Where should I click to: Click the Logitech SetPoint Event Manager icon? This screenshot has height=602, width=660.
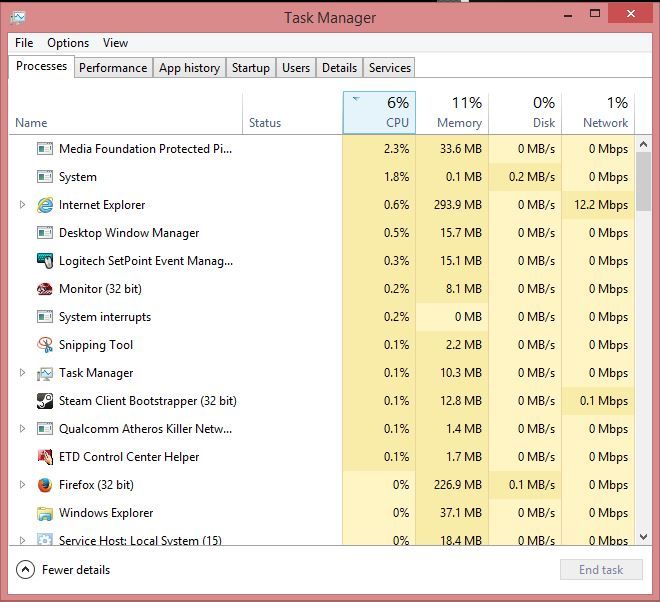tap(45, 261)
